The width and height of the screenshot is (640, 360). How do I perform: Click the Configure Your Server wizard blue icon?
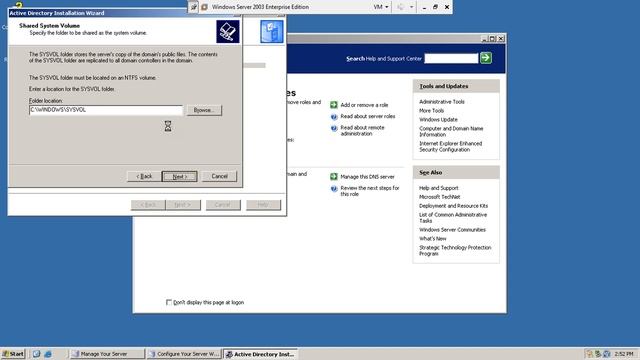pyautogui.click(x=271, y=31)
